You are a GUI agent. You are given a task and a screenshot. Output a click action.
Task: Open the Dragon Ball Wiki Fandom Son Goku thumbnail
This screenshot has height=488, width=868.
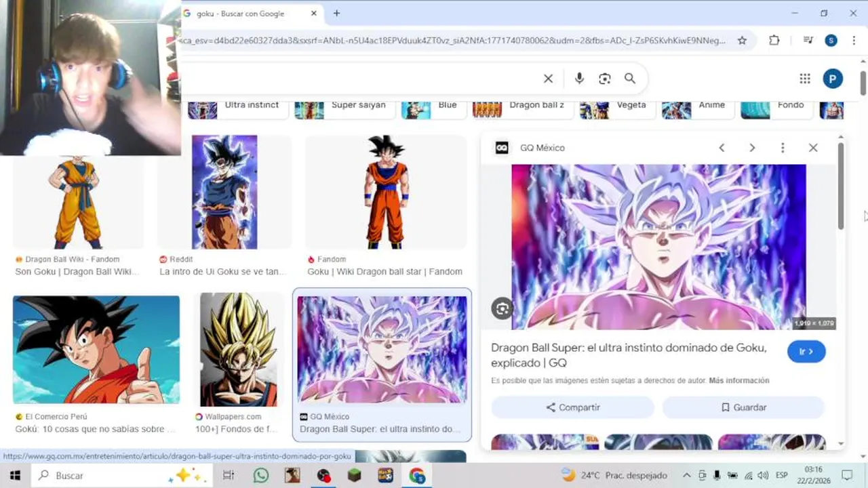pyautogui.click(x=78, y=202)
